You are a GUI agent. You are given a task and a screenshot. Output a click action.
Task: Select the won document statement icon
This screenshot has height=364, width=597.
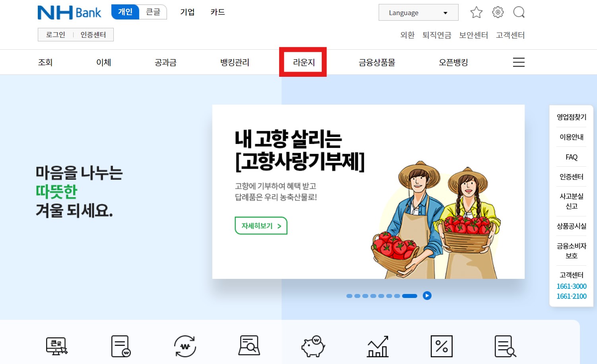click(x=121, y=345)
